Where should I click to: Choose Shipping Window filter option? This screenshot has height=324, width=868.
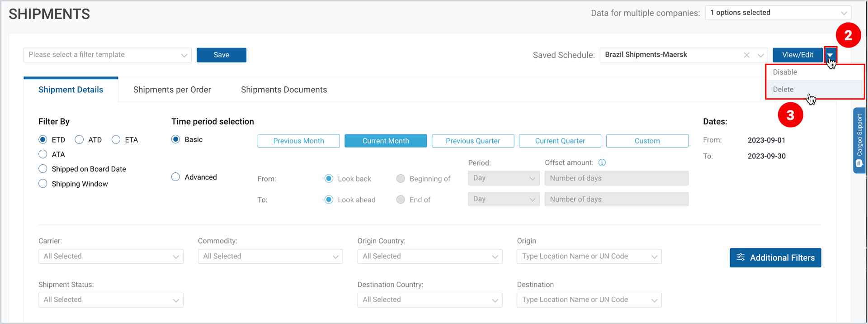[x=43, y=183]
